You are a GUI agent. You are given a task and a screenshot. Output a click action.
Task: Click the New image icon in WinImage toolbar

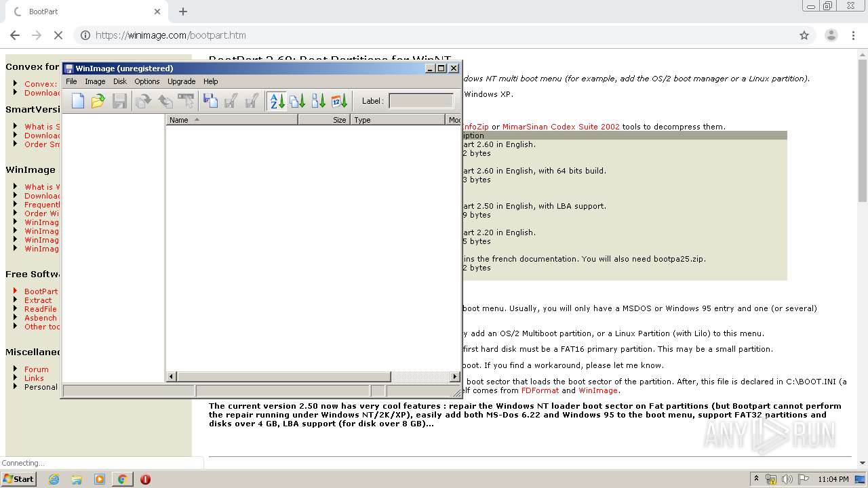click(x=78, y=101)
